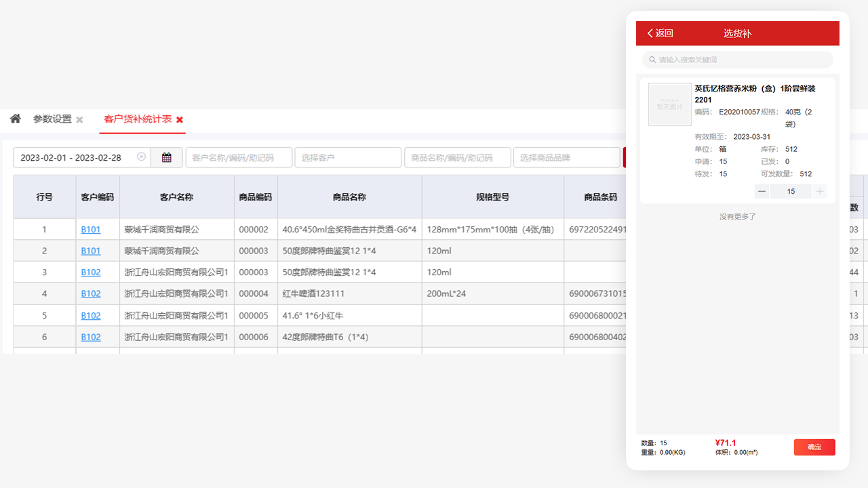The height and width of the screenshot is (488, 868).
Task: Increase quantity with plus button
Action: 820,192
